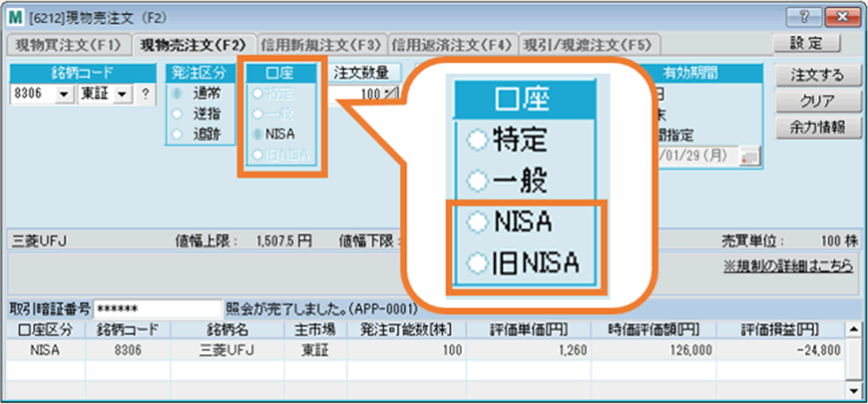Click the 01/29(月) date field
This screenshot has width=868, height=404.
pos(698,157)
